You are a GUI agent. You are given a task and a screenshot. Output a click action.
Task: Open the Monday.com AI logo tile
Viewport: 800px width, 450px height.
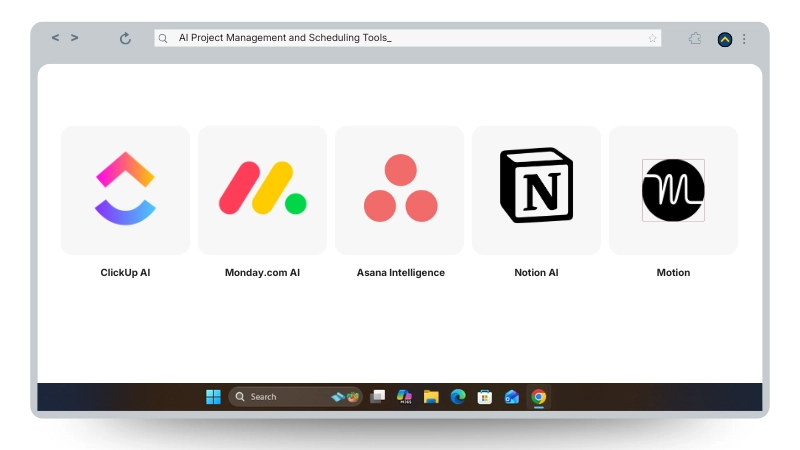coord(262,190)
